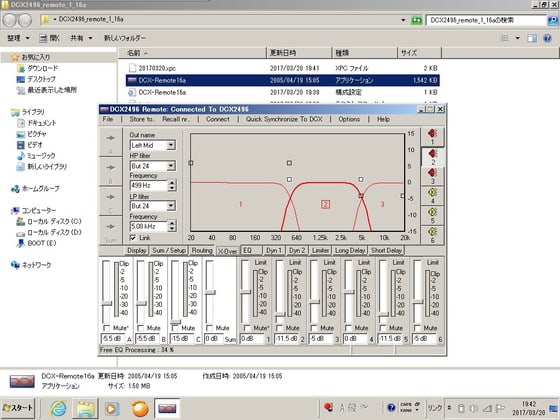Mute input B channel
This screenshot has width=560, height=420.
[140, 328]
